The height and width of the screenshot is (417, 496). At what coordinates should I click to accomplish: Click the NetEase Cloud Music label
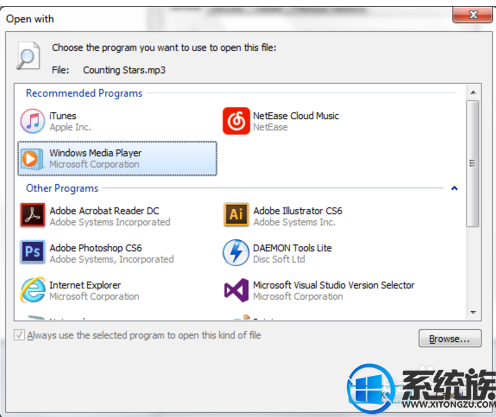pos(296,116)
